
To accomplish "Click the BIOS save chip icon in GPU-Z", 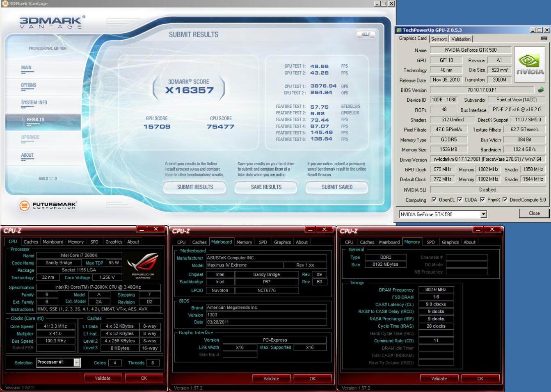I will [x=541, y=90].
